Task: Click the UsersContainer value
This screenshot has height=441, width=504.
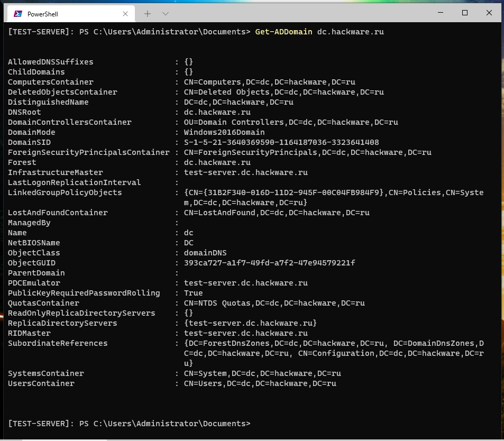Action: 260,383
